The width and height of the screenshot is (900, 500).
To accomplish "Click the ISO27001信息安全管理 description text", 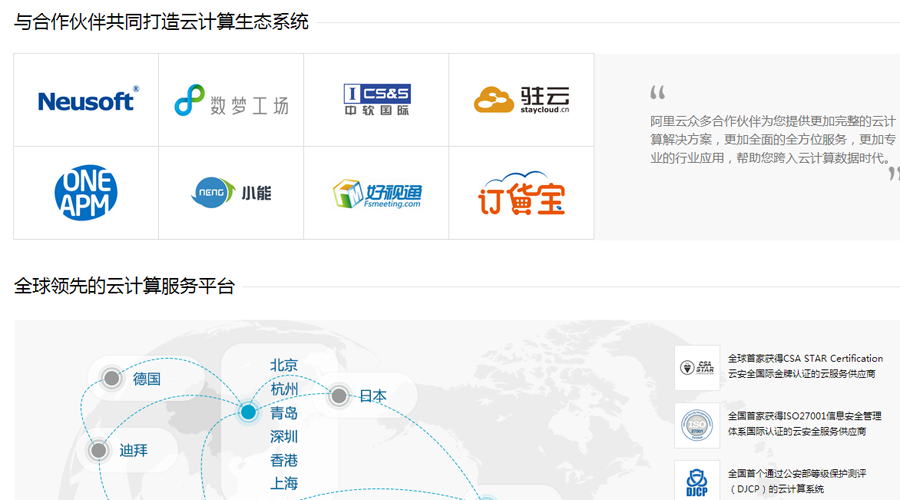I will click(805, 424).
